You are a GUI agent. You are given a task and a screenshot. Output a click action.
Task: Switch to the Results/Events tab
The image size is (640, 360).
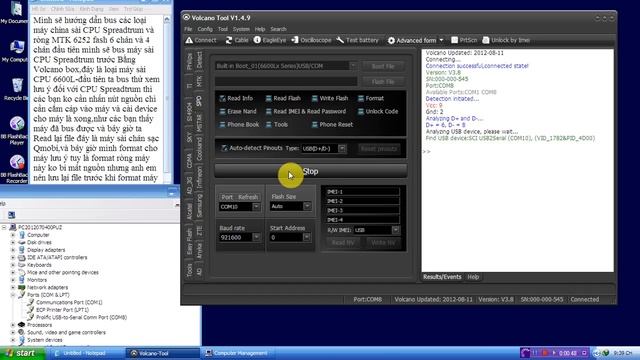point(442,277)
